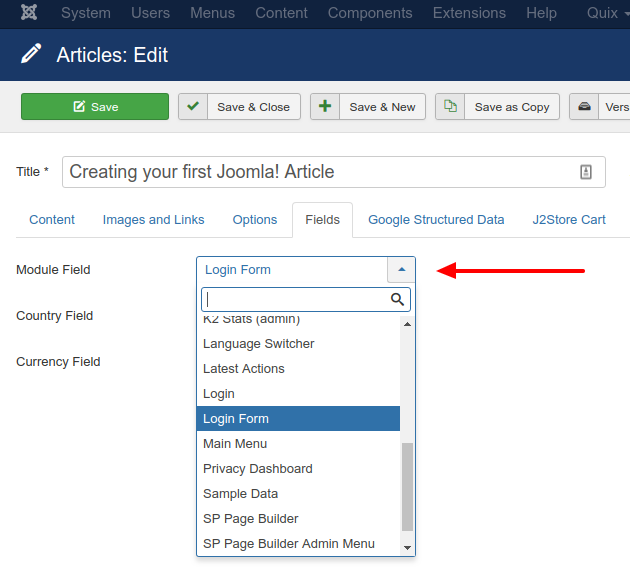Open the System menu

86,13
